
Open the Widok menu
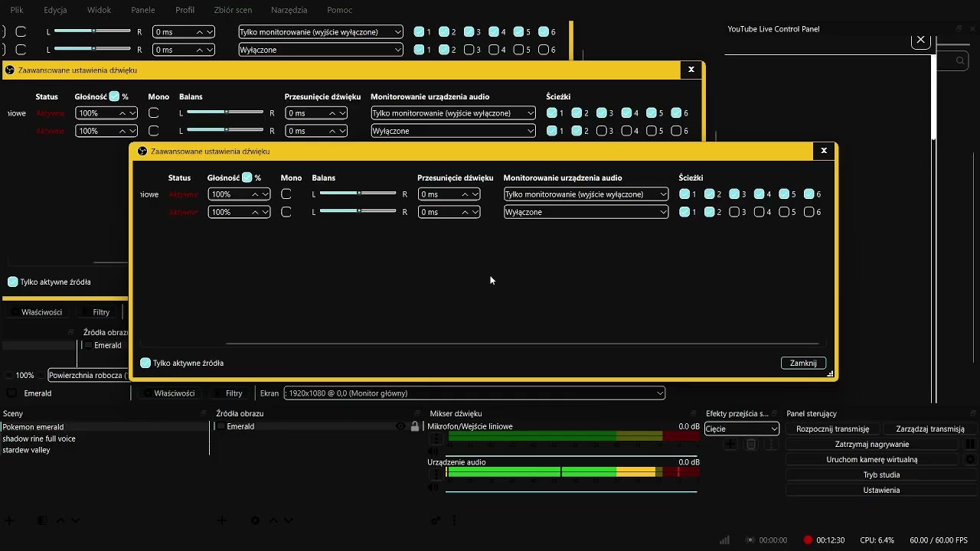click(x=99, y=10)
